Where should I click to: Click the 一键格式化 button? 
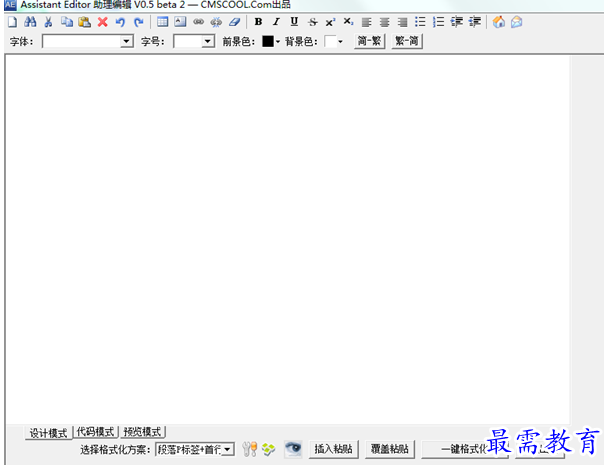[465, 449]
